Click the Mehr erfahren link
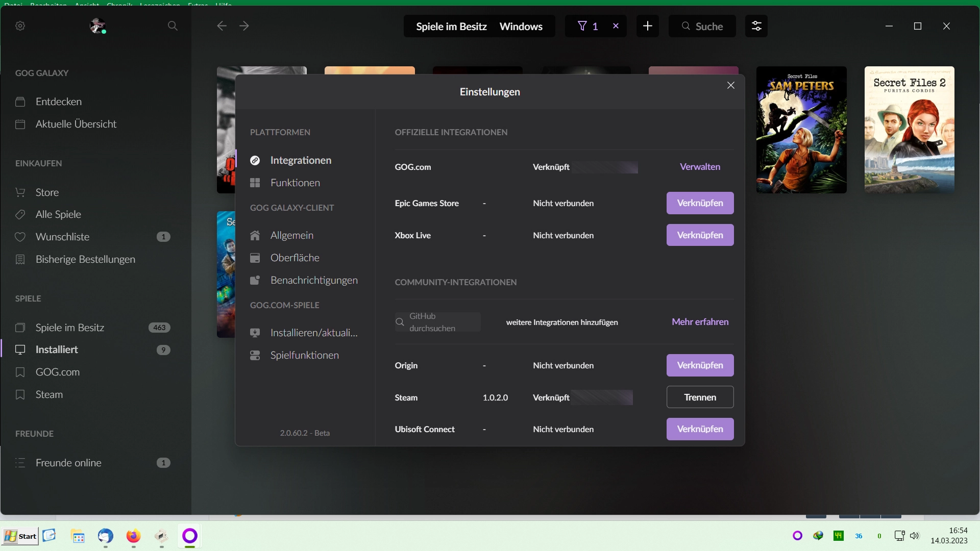Screen dimensions: 980x551 pyautogui.click(x=700, y=322)
